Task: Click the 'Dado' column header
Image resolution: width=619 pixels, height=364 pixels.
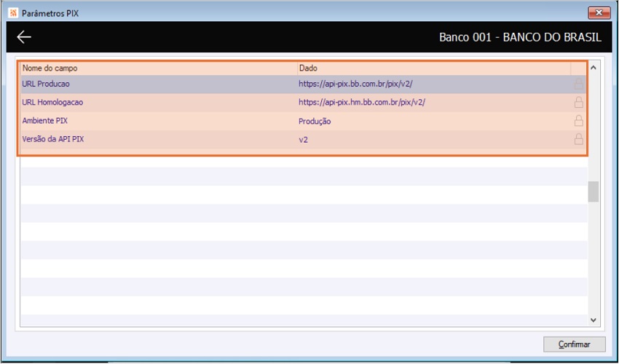Action: (434, 68)
